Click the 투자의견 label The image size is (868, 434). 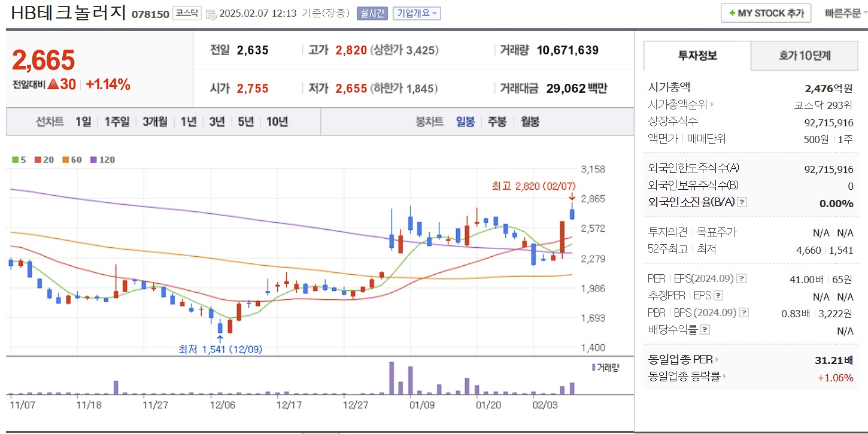click(668, 232)
